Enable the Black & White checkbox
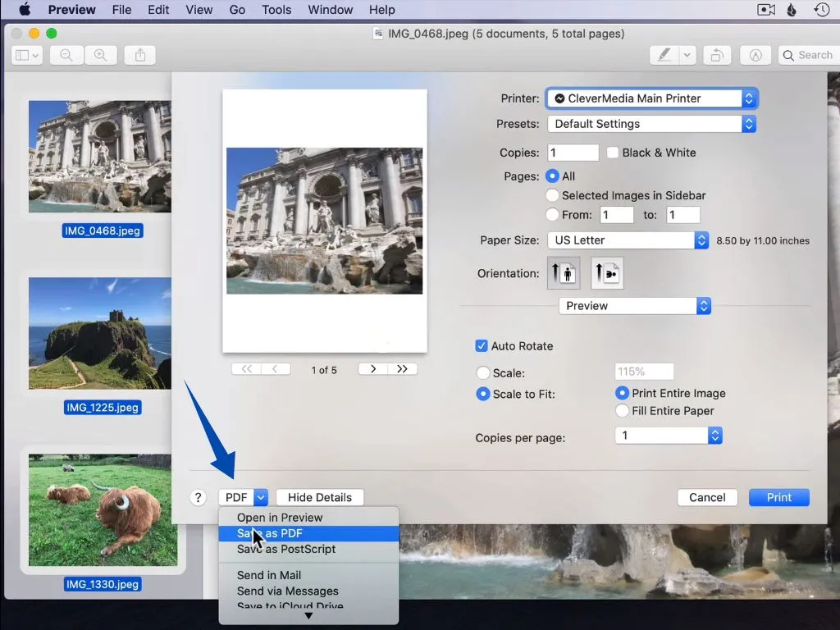The image size is (840, 630). [x=611, y=153]
